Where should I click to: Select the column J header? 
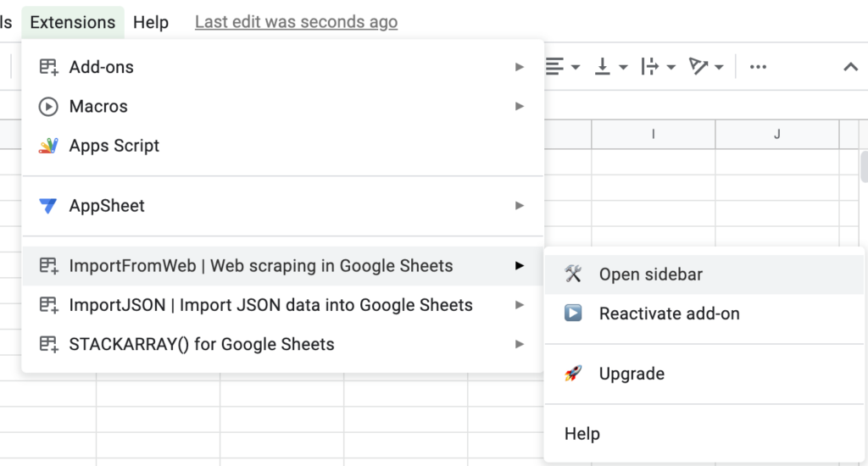777,134
